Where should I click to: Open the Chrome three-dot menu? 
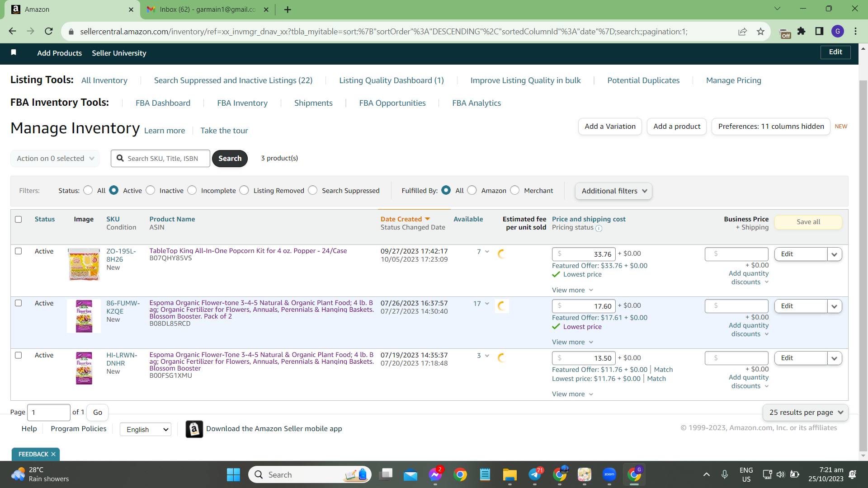tap(855, 31)
